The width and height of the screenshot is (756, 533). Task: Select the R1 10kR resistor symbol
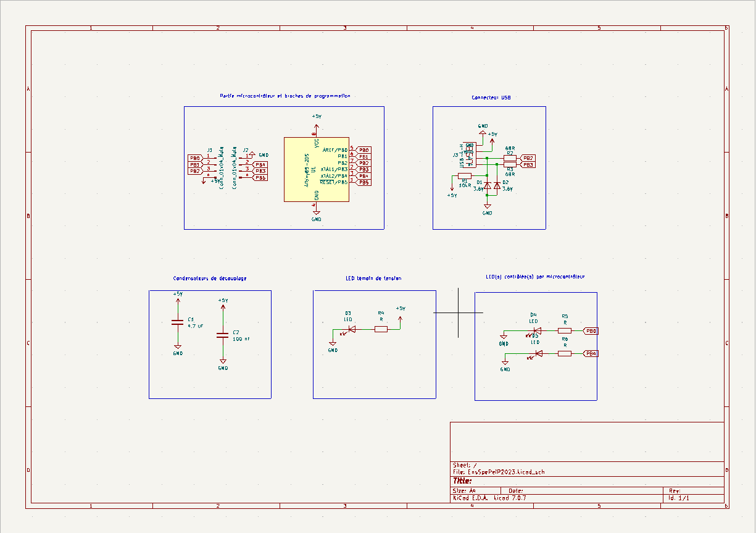click(x=465, y=176)
